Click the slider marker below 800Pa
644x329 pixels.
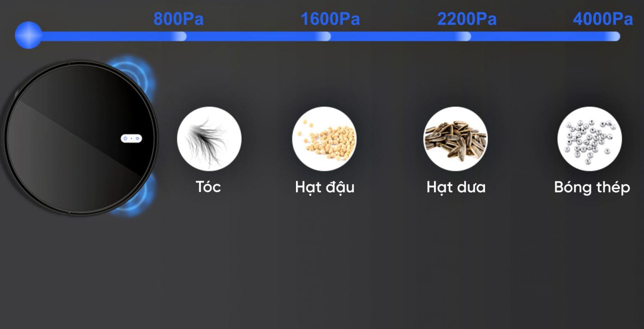point(179,36)
